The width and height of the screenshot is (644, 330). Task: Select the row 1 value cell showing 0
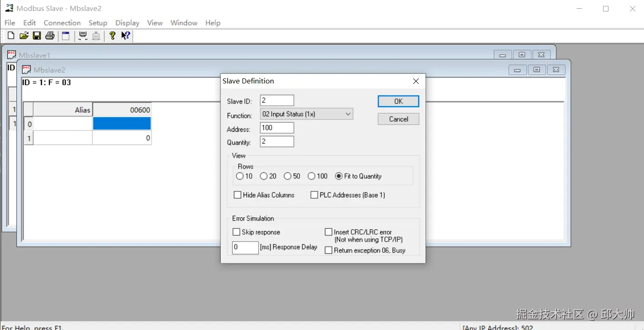pyautogui.click(x=122, y=138)
